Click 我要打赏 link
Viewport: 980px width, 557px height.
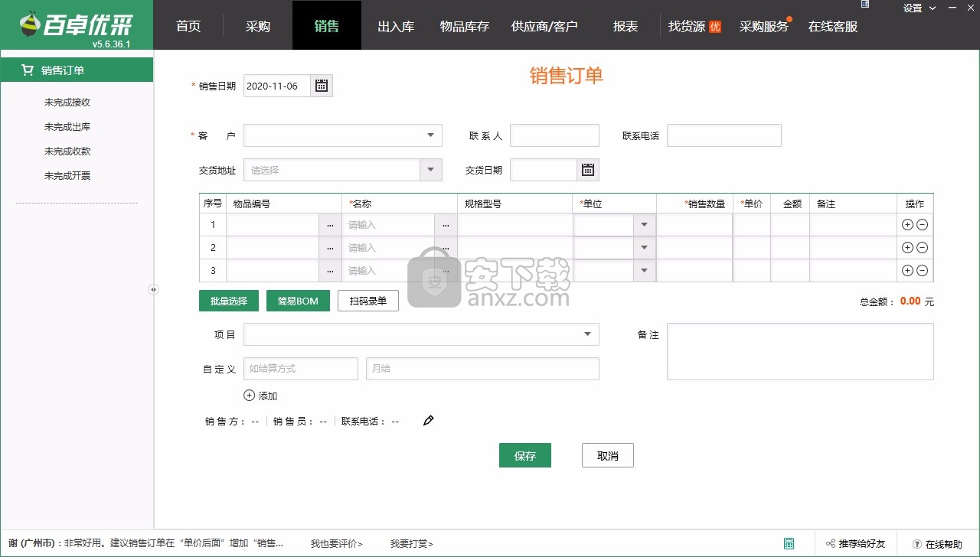coord(411,544)
